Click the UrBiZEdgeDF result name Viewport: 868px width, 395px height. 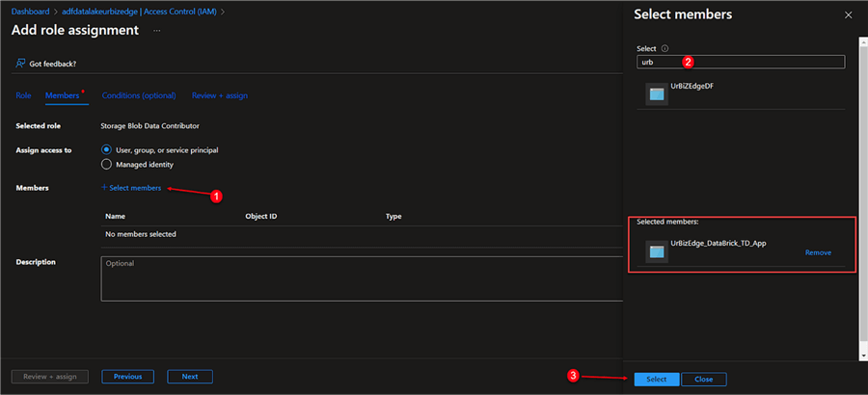(692, 86)
